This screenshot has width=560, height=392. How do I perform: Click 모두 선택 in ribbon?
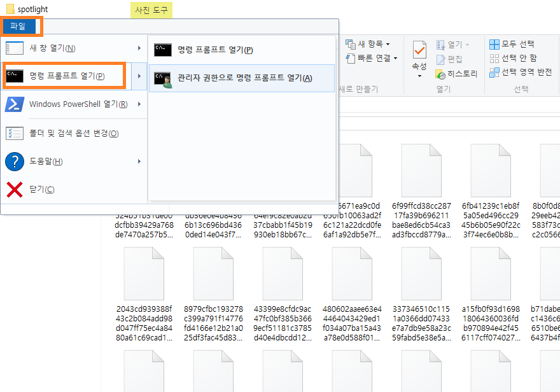click(x=512, y=44)
